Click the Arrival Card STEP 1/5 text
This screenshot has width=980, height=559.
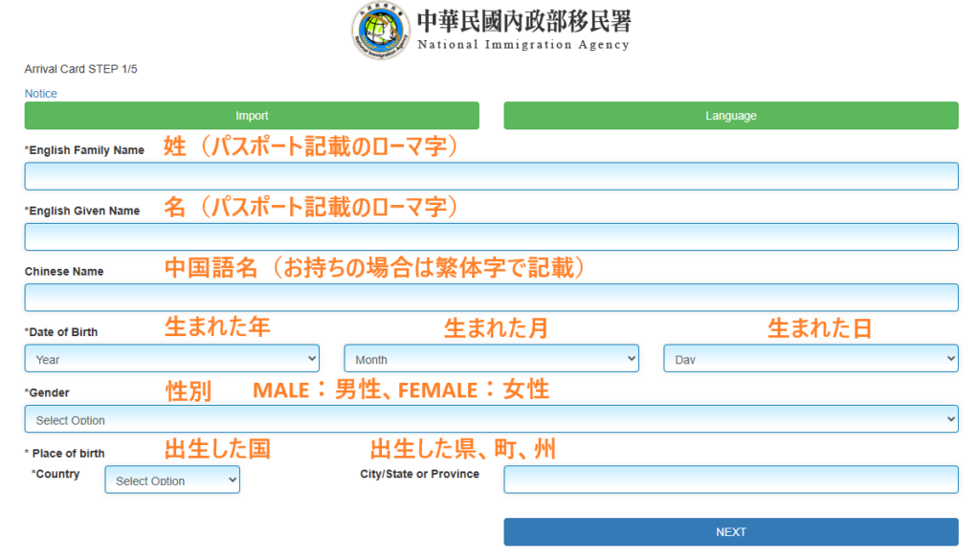point(81,70)
